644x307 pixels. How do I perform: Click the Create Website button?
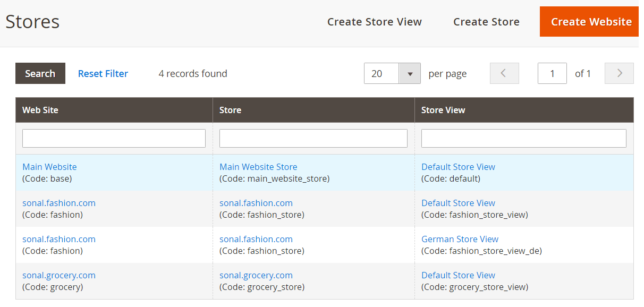(591, 22)
